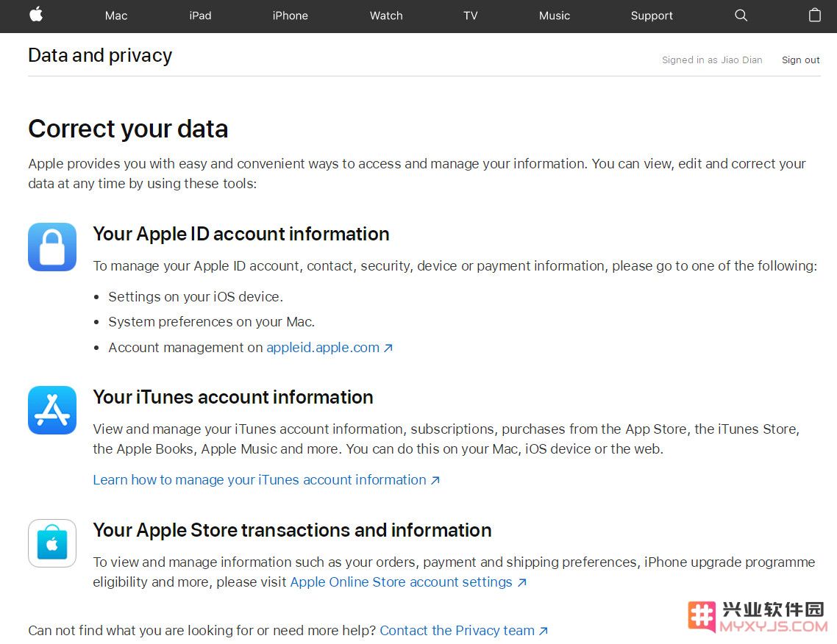Open the Support menu item

point(651,15)
